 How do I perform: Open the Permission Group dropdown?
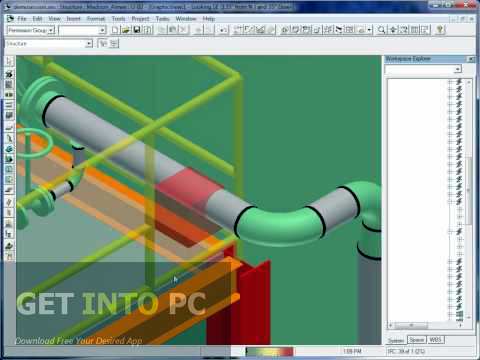[x=31, y=30]
